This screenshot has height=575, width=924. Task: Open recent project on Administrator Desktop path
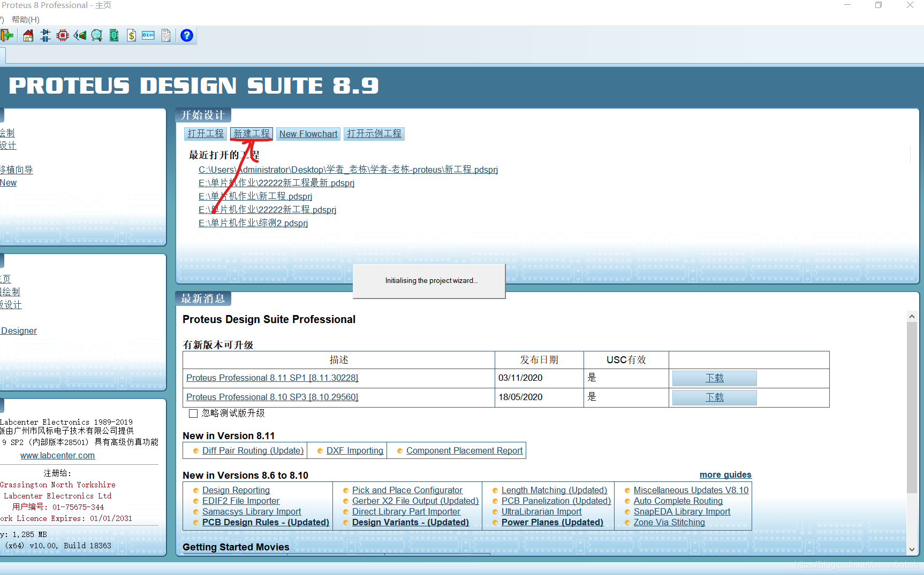[348, 170]
